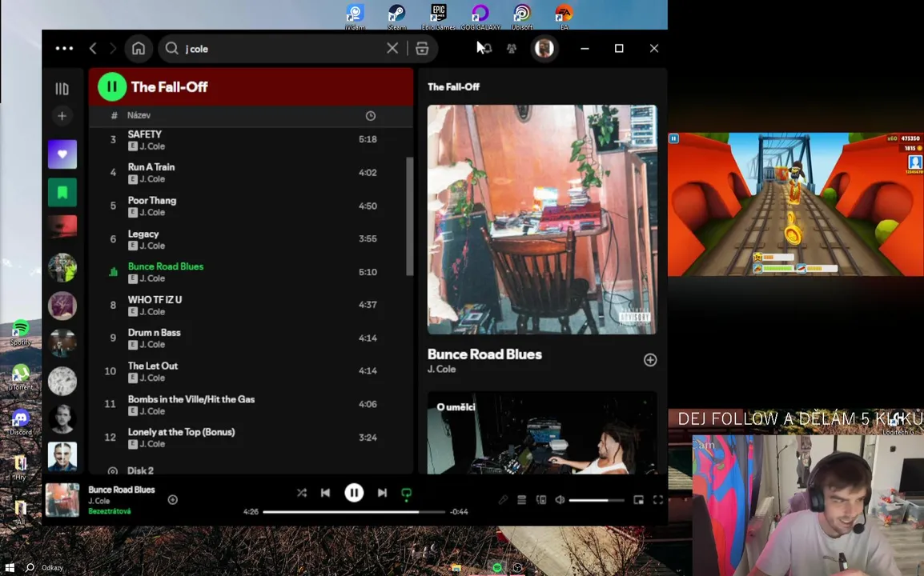Open the Epic Games desktop shortcut
The width and height of the screenshot is (924, 576).
[438, 17]
